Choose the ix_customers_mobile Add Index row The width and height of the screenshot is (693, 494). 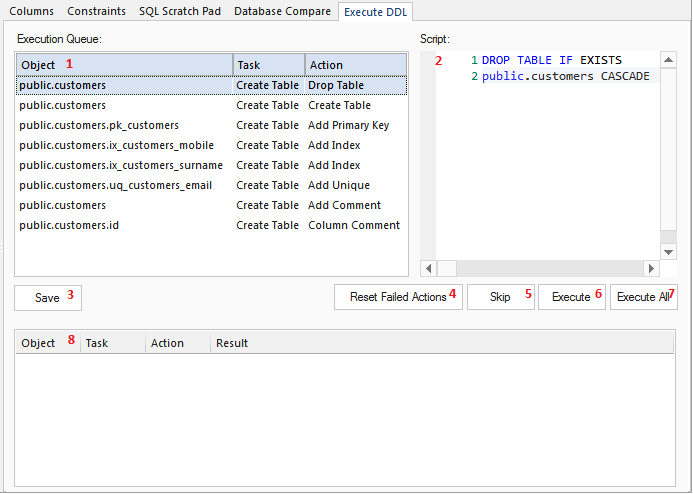click(116, 145)
